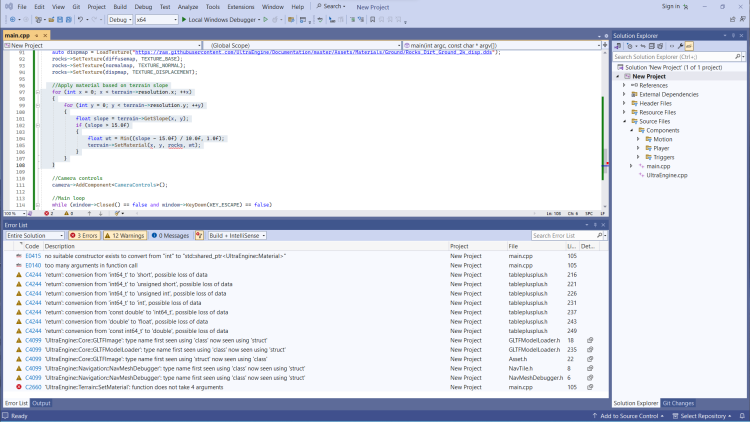Image resolution: width=750 pixels, height=422 pixels.
Task: Click the Navigate Backward toolbar icon
Action: point(13,20)
